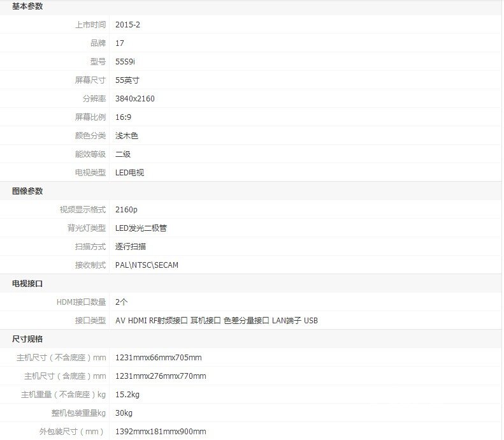Select the 2个 HDMI port count value

[122, 302]
